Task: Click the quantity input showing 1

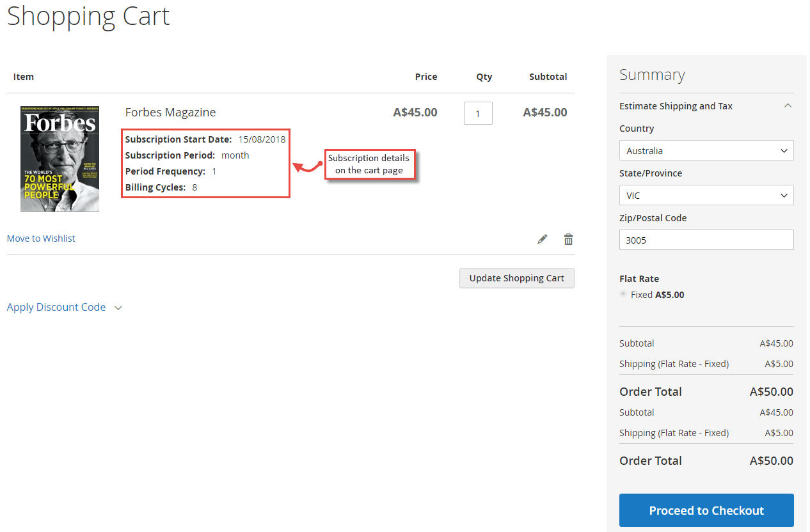Action: coord(478,113)
